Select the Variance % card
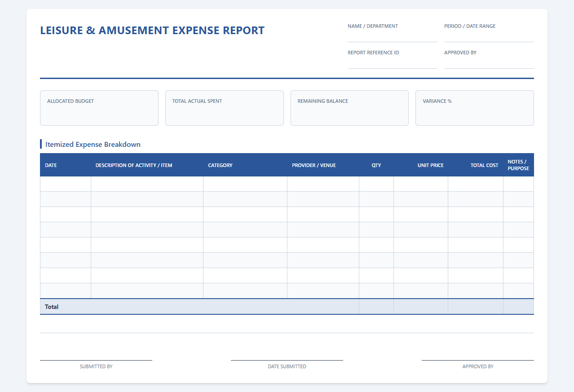Viewport: 574px width, 392px height. tap(475, 108)
